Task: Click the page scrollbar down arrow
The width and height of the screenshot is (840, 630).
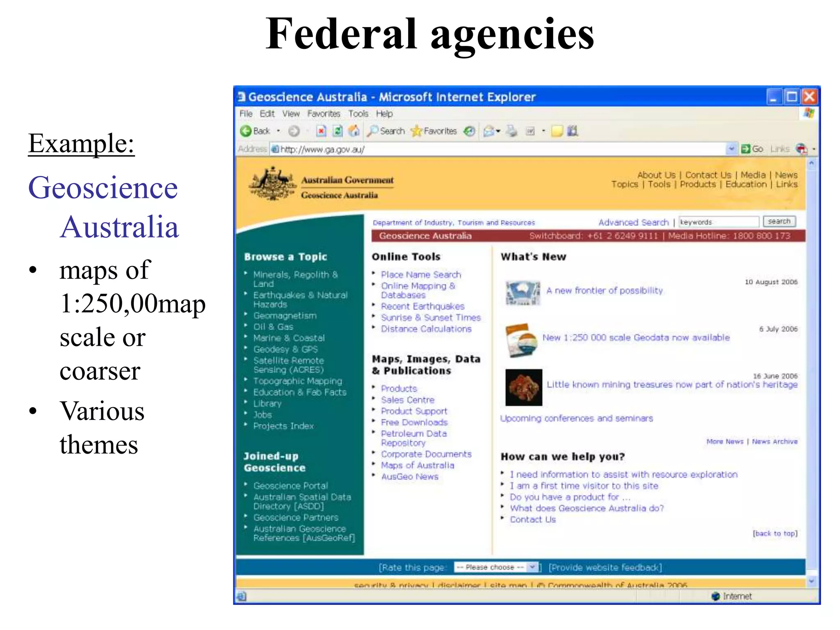Action: [811, 581]
